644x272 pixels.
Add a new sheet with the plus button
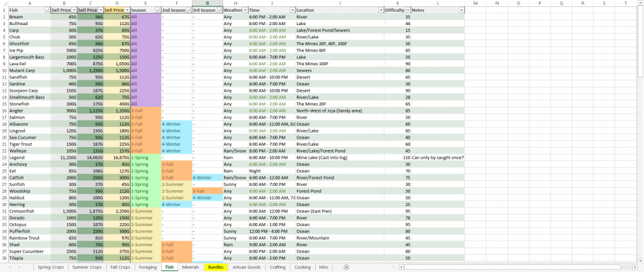[x=347, y=267]
